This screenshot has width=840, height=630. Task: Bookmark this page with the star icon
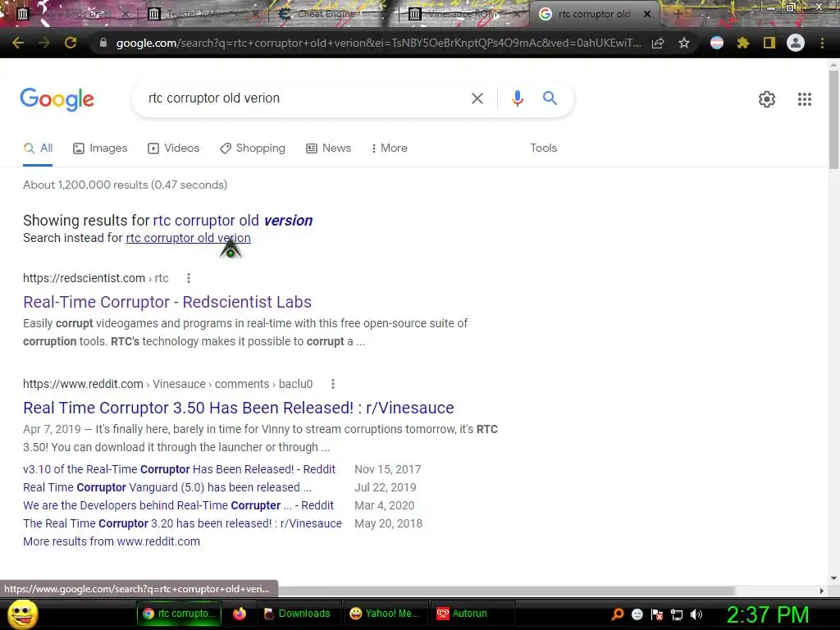(684, 43)
